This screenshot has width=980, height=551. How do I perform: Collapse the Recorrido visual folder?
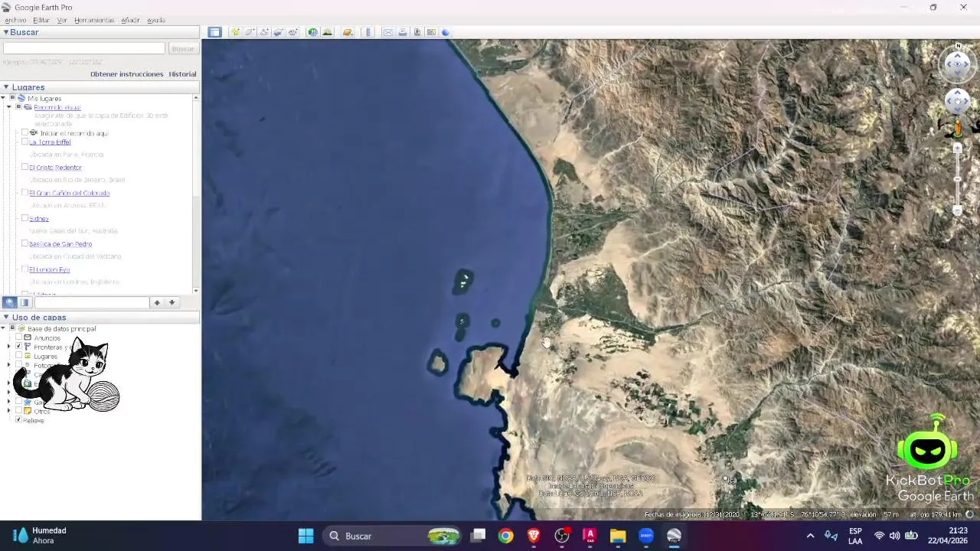coord(9,107)
